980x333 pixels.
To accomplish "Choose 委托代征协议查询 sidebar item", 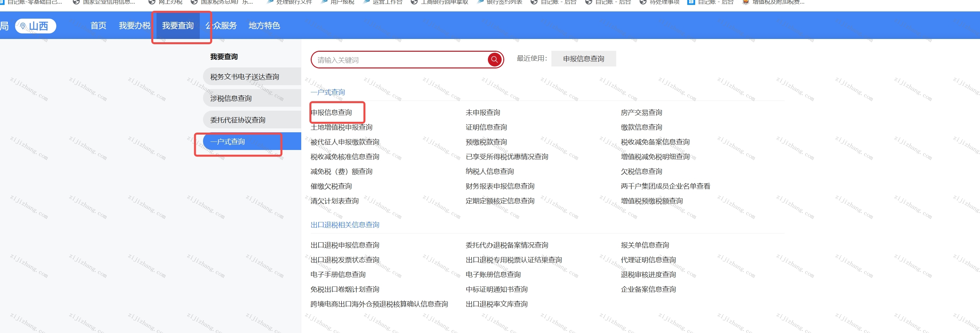I will 238,120.
